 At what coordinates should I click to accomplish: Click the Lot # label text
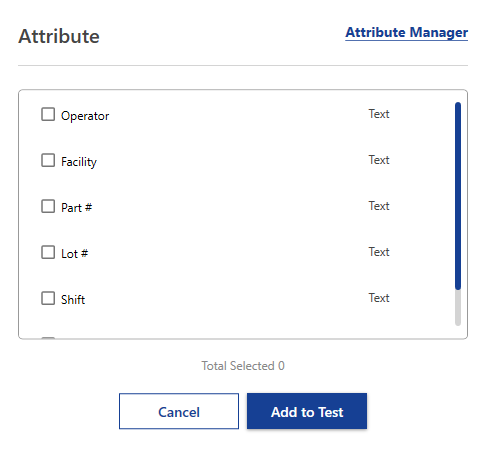(x=75, y=254)
